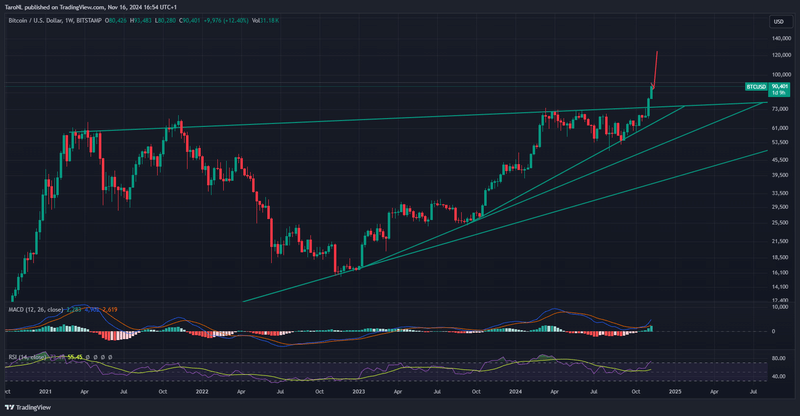Click the 2022 label on time axis
Screen dimensions: 800x416
coord(202,391)
